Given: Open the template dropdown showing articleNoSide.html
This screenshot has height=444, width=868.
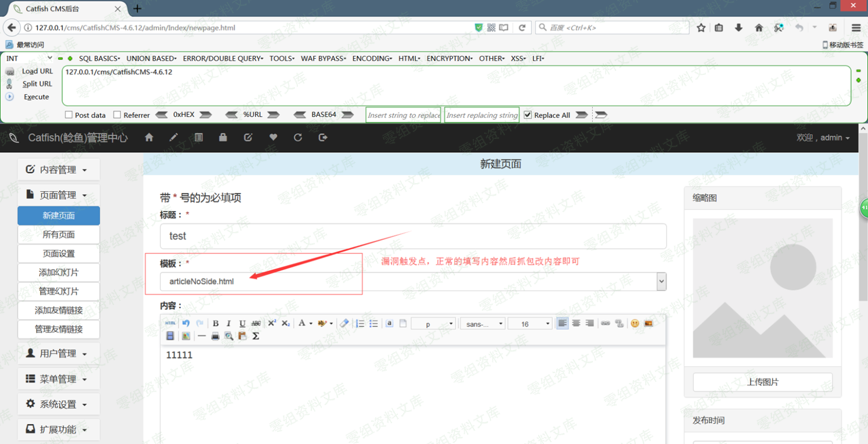Looking at the screenshot, I should point(413,282).
